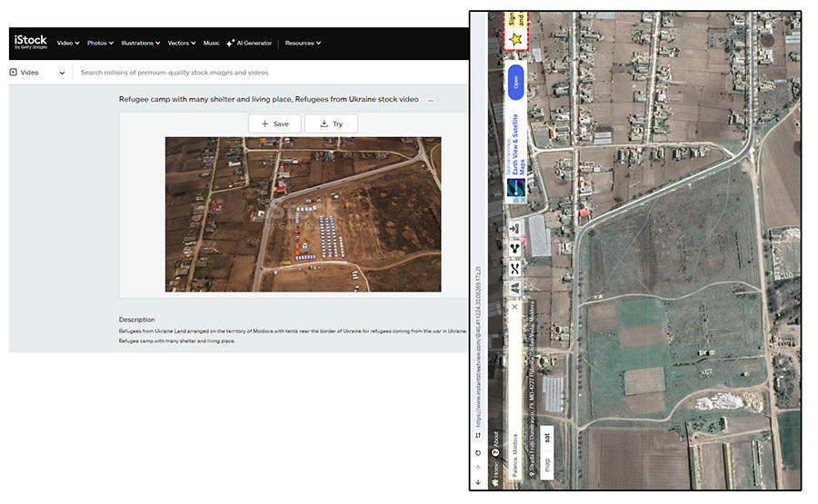Open the Illustrations menu
818x504 pixels.
tap(141, 44)
